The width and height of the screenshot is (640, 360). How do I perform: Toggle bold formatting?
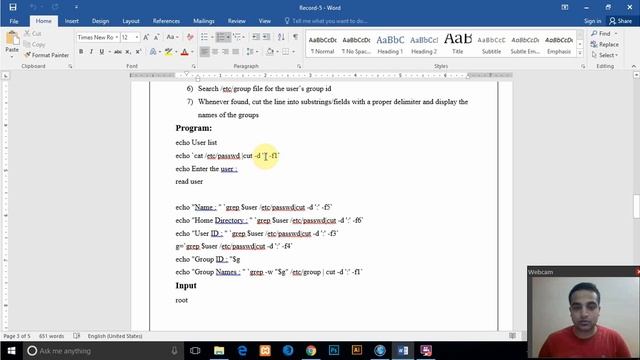[x=81, y=52]
